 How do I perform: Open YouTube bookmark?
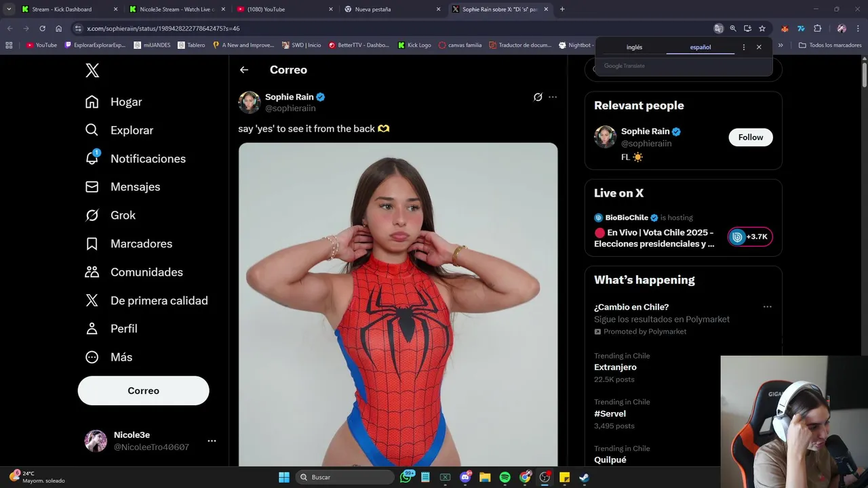click(42, 45)
